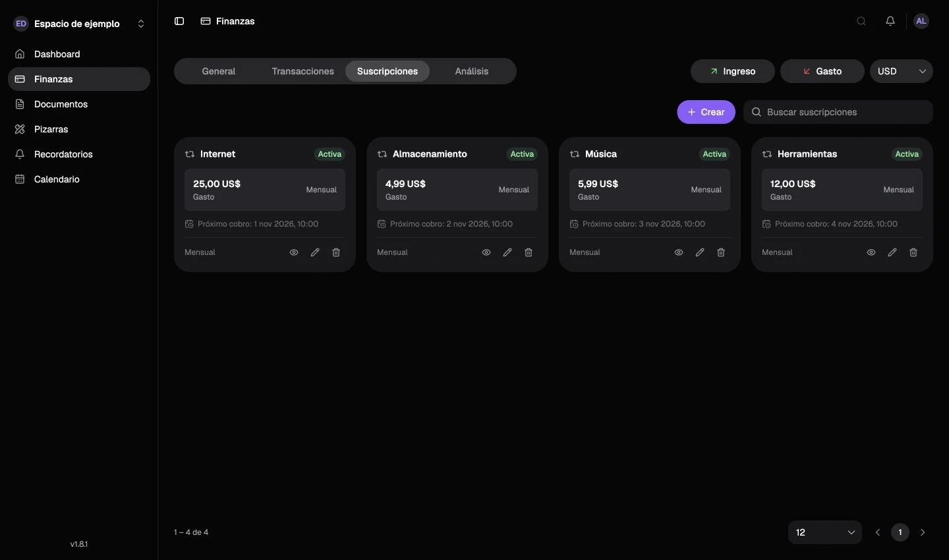Image resolution: width=949 pixels, height=560 pixels.
Task: Delete the Herramientas subscription
Action: pyautogui.click(x=913, y=252)
